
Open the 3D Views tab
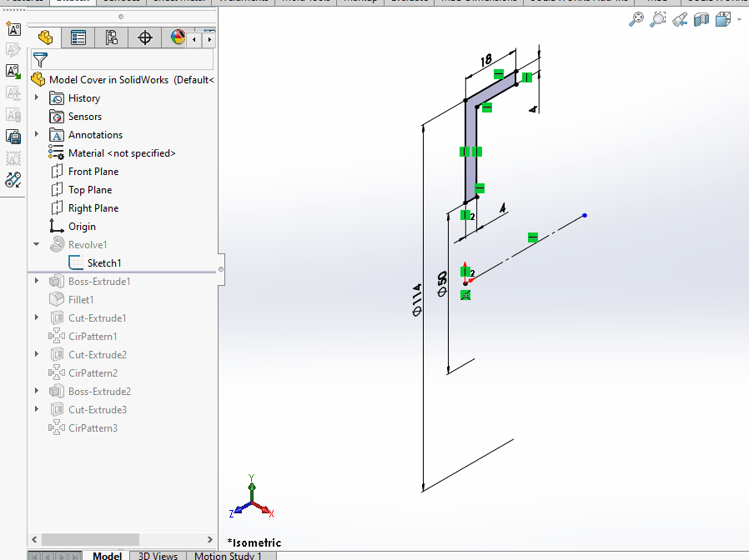point(158,555)
